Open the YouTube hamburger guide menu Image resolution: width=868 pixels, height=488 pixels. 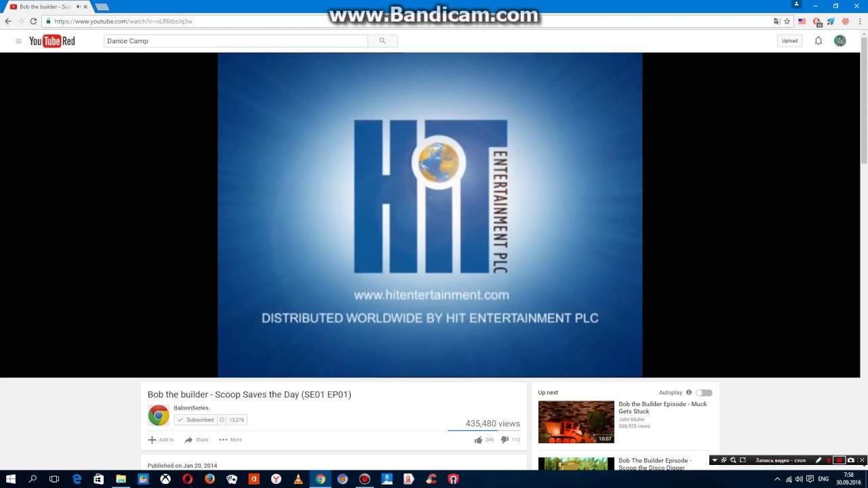[x=18, y=41]
